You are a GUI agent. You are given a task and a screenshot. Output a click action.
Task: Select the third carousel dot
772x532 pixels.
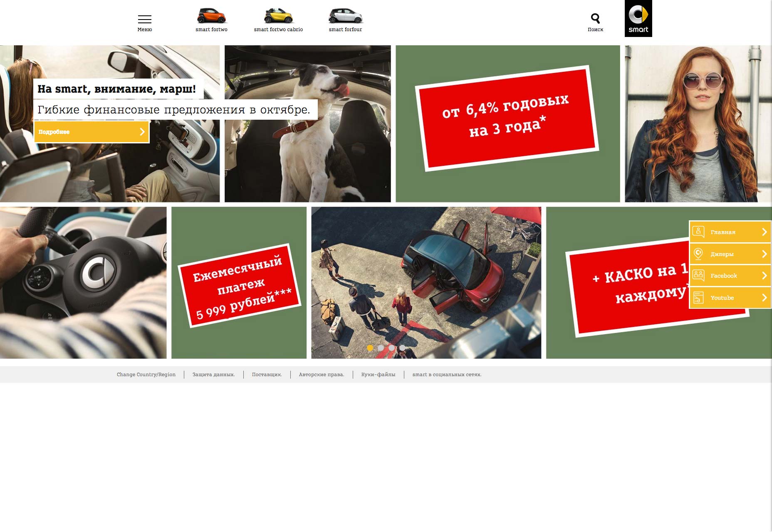(391, 347)
